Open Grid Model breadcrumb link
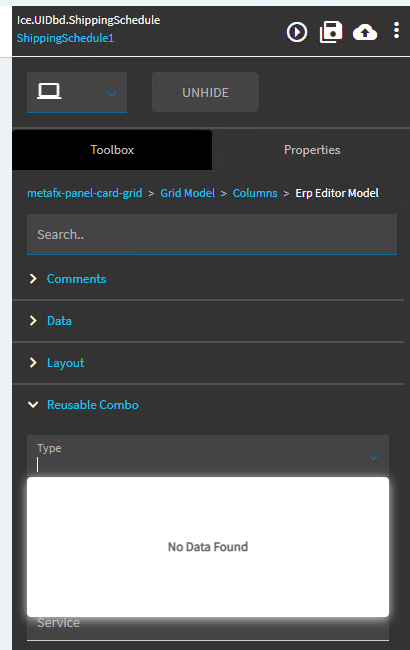Viewport: 410px width, 650px height. pos(187,193)
